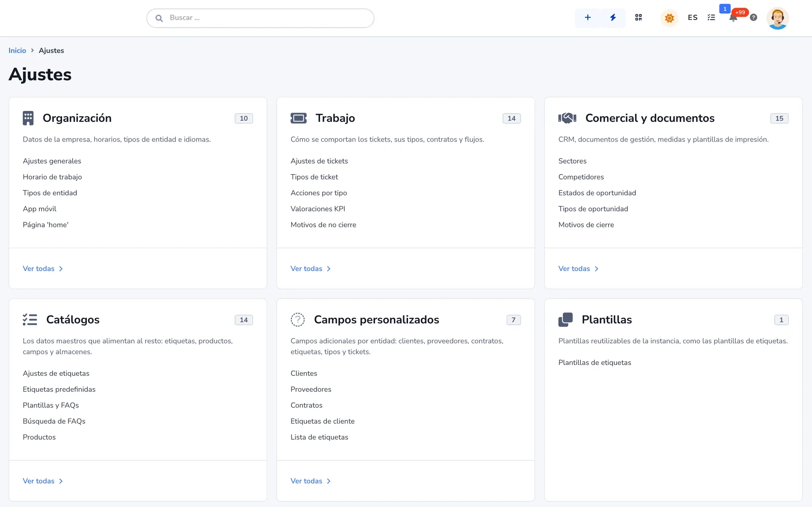Image resolution: width=812 pixels, height=507 pixels.
Task: Open Plantillas de etiquetas
Action: pyautogui.click(x=595, y=362)
